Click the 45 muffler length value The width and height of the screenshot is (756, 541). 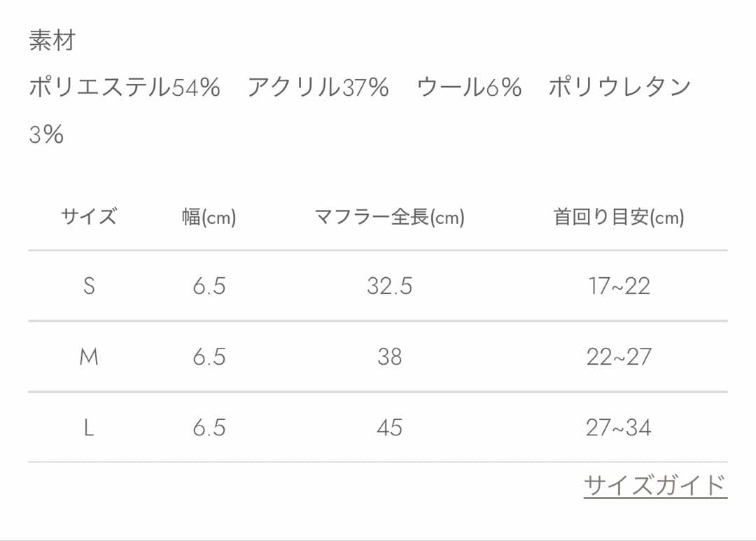(390, 428)
